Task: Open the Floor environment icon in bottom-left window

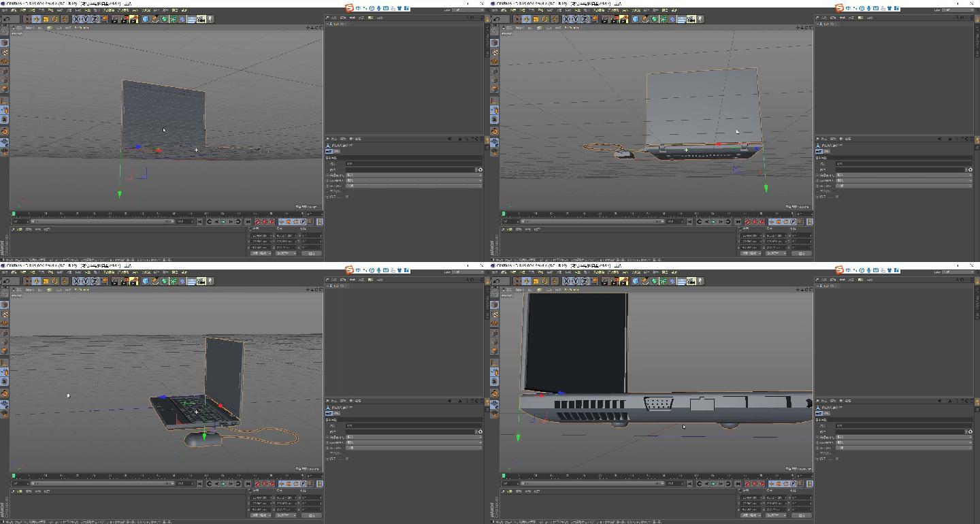Action: coord(191,281)
